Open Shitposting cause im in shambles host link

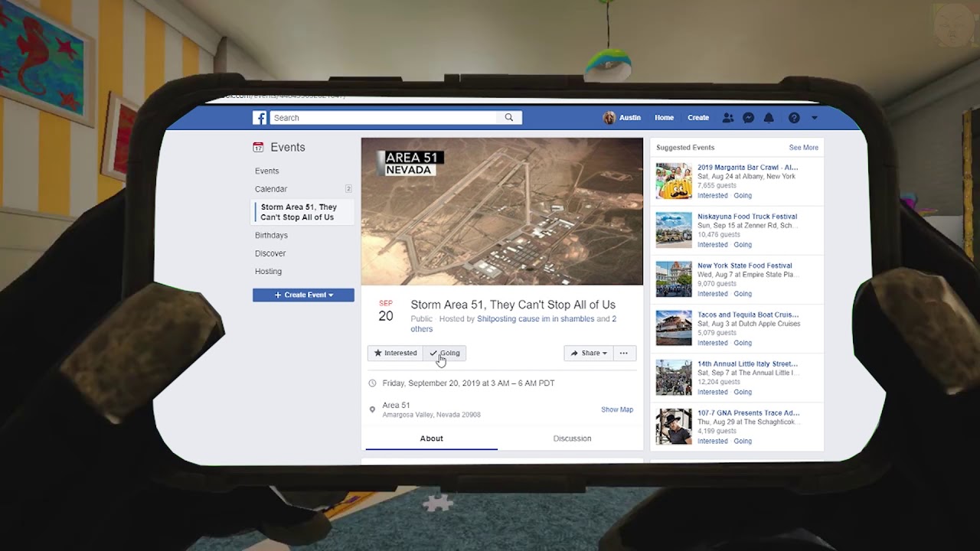536,319
